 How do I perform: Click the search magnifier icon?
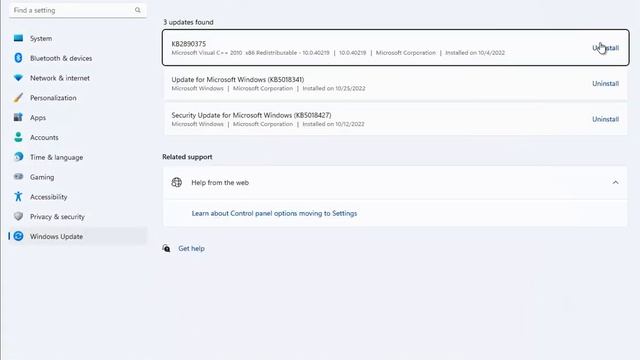click(x=138, y=10)
